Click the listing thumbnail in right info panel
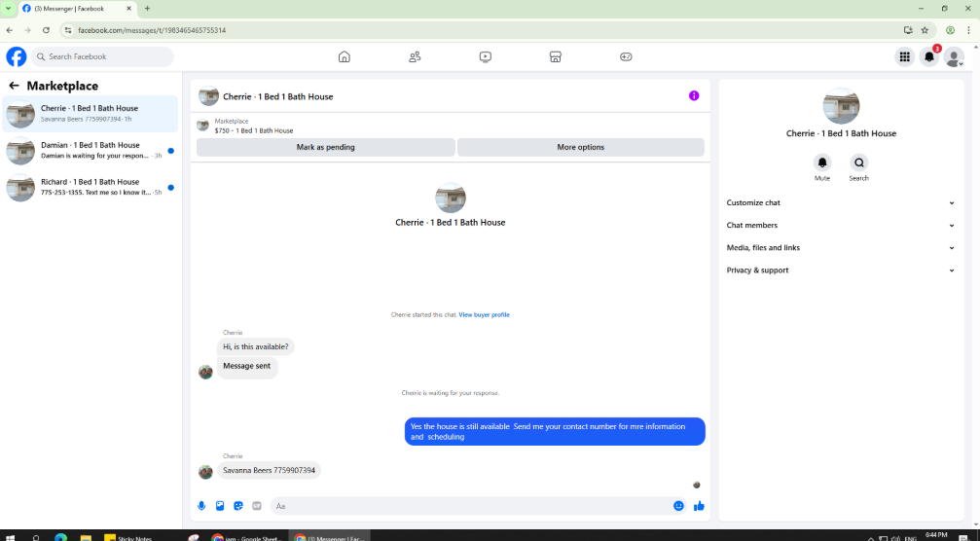This screenshot has width=980, height=541. click(x=841, y=106)
